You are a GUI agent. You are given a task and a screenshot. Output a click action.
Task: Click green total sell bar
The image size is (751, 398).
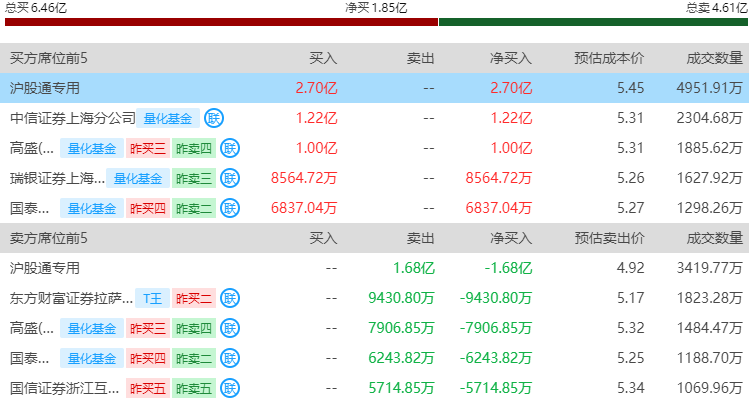point(593,22)
